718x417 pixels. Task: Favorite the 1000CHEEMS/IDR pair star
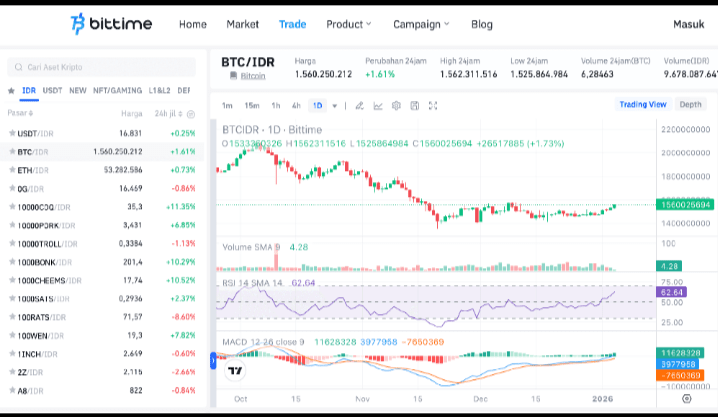pos(12,280)
